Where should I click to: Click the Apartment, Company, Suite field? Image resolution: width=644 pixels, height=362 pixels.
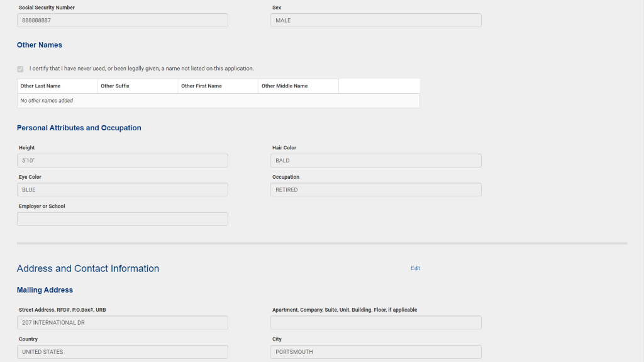tap(375, 323)
